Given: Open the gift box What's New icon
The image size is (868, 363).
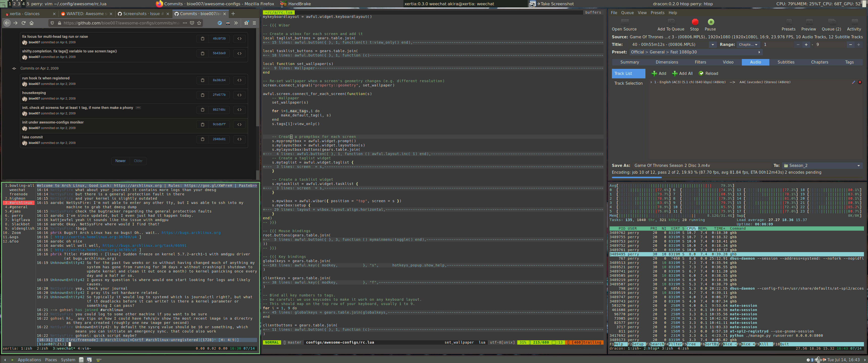Looking at the screenshot, I should [246, 23].
